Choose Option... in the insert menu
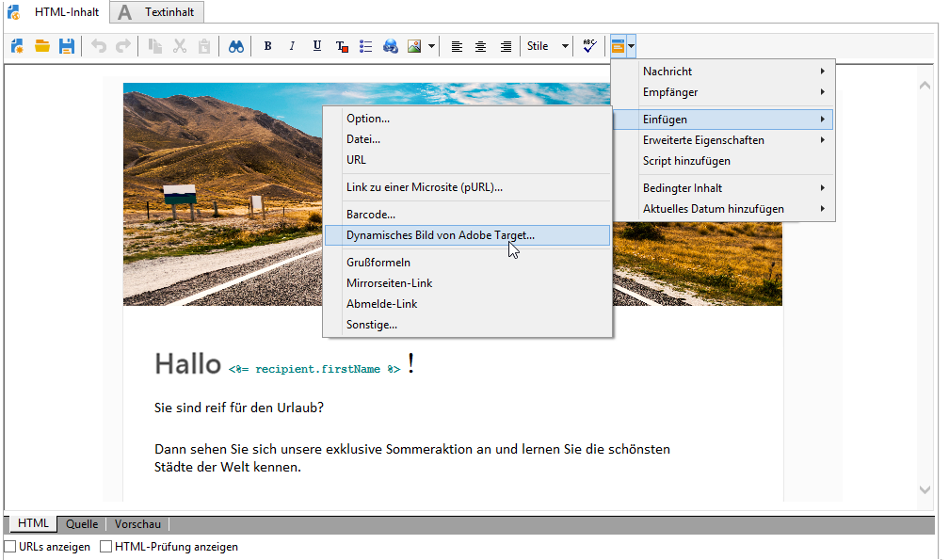This screenshot has height=560, width=949. coord(467,119)
